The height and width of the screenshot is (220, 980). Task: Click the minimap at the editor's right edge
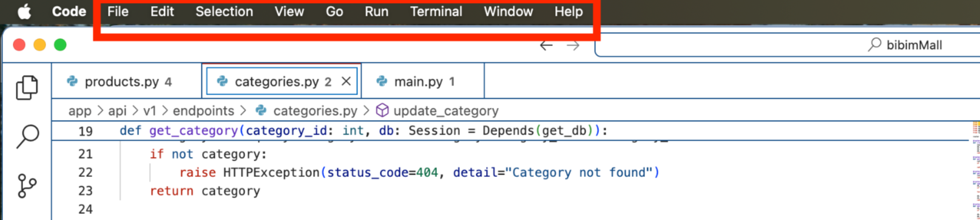click(976, 170)
